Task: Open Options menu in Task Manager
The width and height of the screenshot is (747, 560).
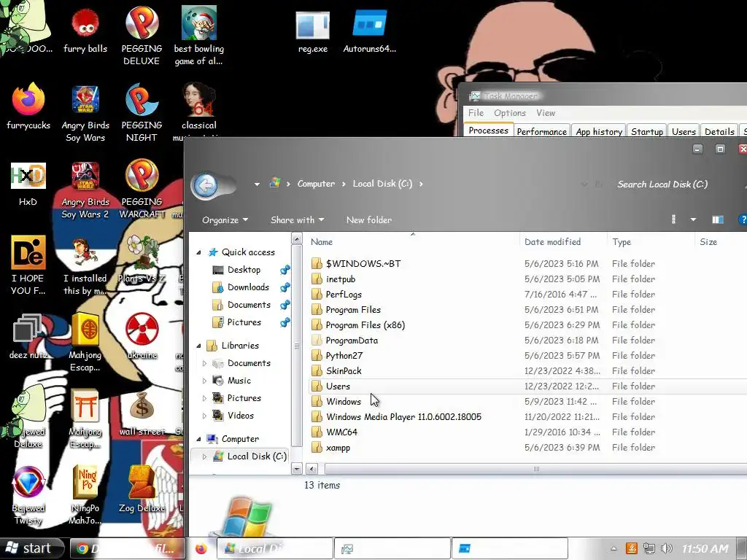Action: (510, 113)
